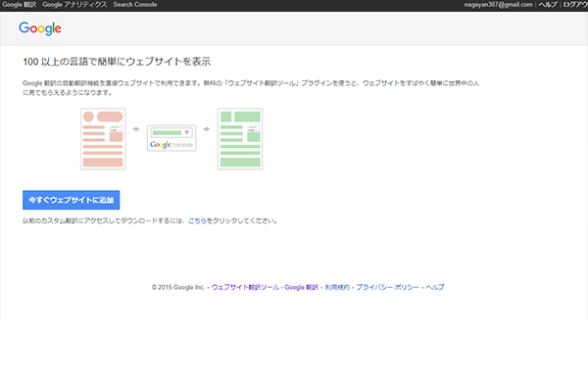Click the 今すぐウェブサイトに追加 button
588x378 pixels.
point(72,200)
